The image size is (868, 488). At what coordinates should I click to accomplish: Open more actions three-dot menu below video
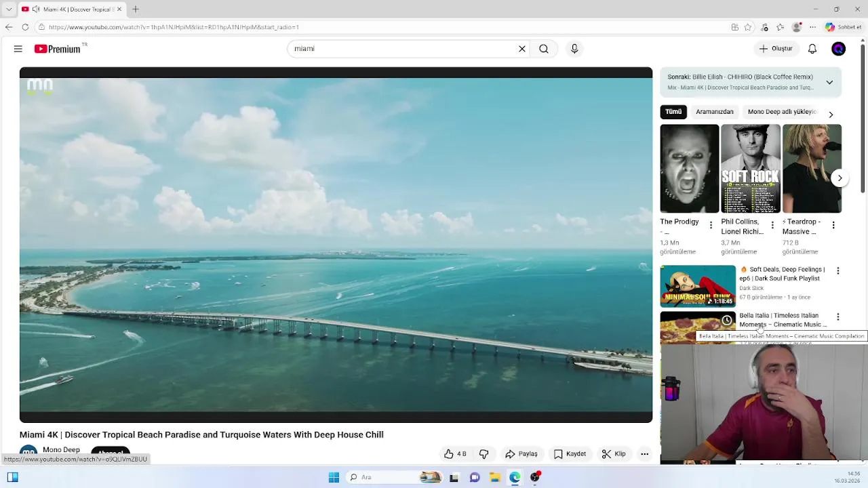[x=645, y=454]
